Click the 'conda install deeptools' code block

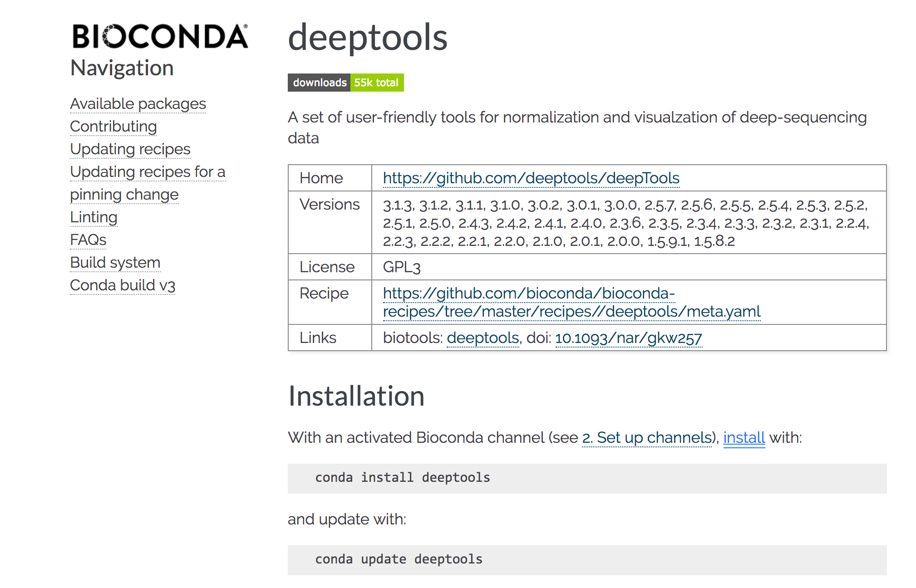[x=587, y=478]
